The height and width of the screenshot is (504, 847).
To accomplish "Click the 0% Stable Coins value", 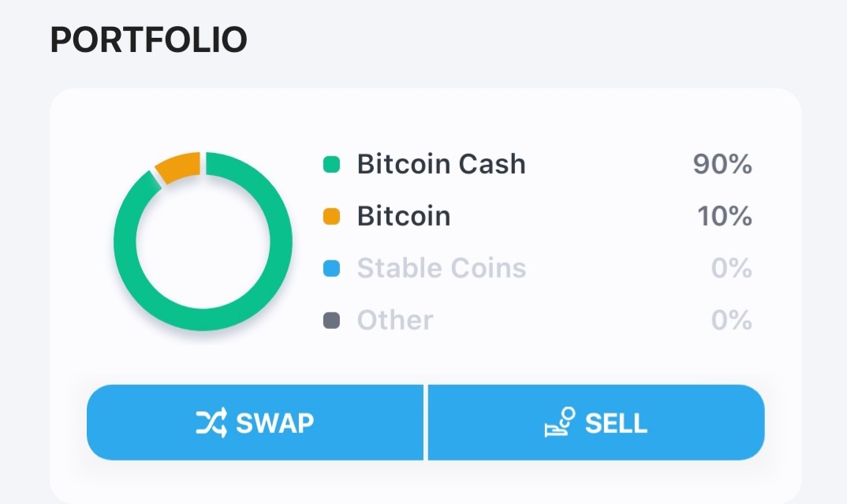I will pos(731,268).
